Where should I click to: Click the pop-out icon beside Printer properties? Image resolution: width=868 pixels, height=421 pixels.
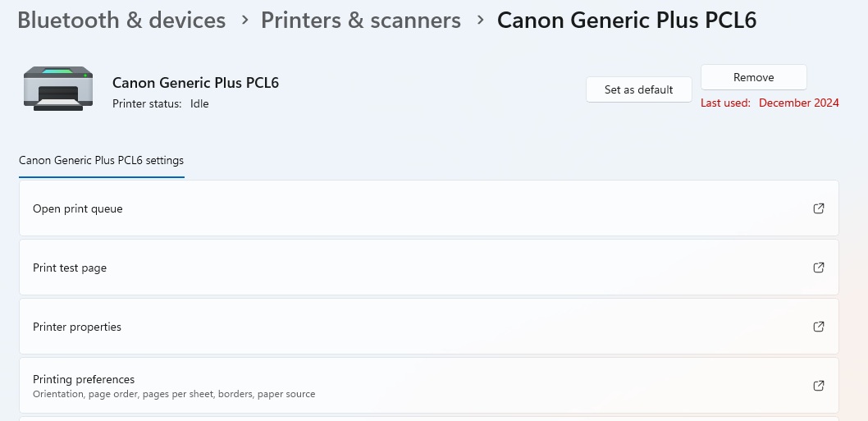tap(818, 327)
